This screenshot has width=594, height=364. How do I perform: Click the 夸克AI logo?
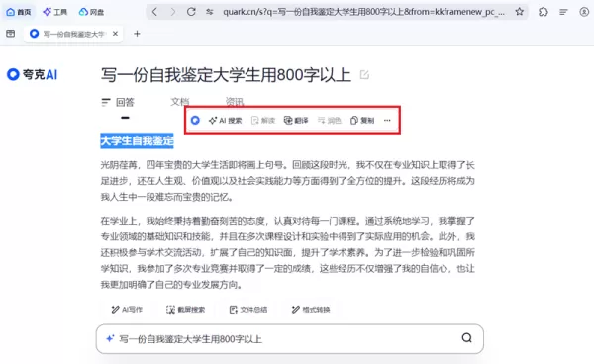point(33,74)
